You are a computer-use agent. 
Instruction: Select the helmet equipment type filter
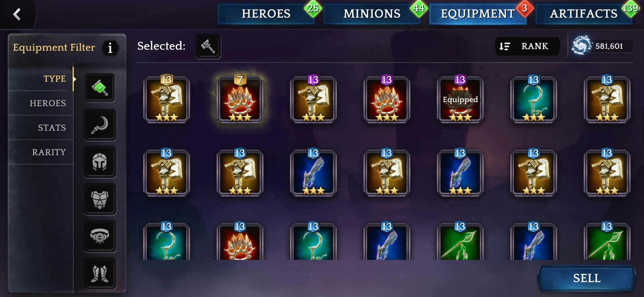coord(100,162)
